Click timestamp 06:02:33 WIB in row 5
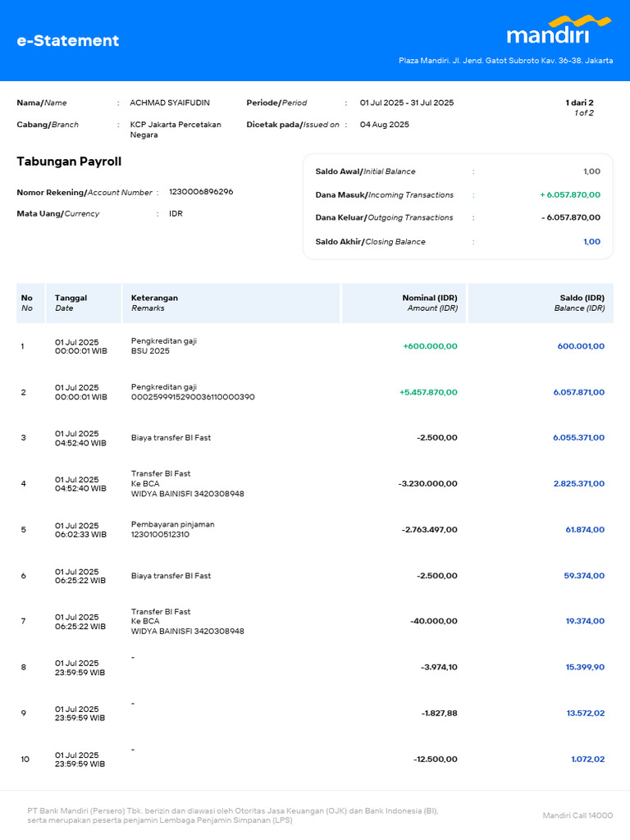Viewport: 630px width, 840px height. 80,535
